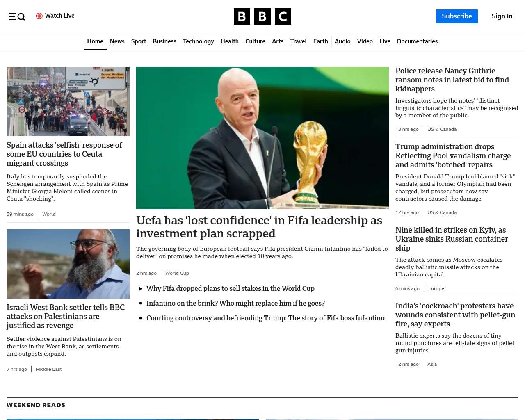Click the Watch Live red dot icon
This screenshot has width=525, height=420.
pyautogui.click(x=39, y=16)
